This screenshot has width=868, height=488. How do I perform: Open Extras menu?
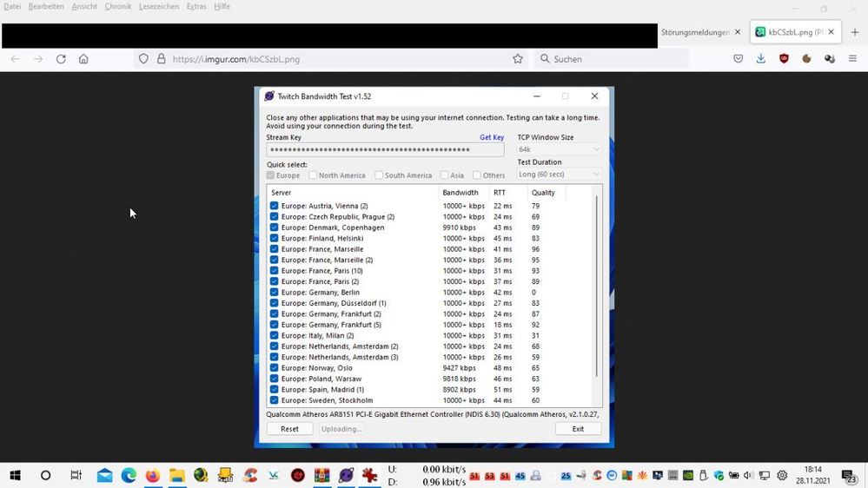pyautogui.click(x=196, y=7)
